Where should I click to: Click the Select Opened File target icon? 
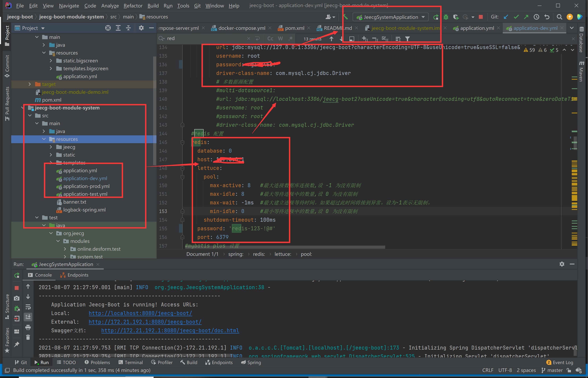tap(108, 28)
